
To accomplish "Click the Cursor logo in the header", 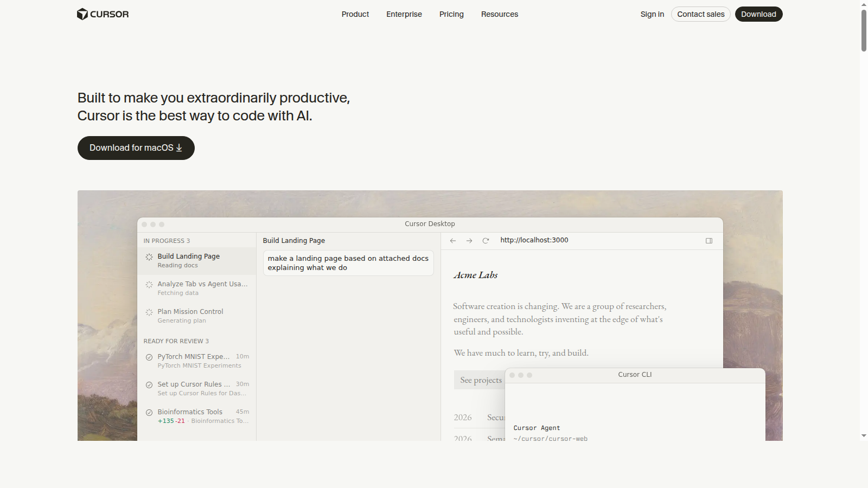I will [103, 14].
